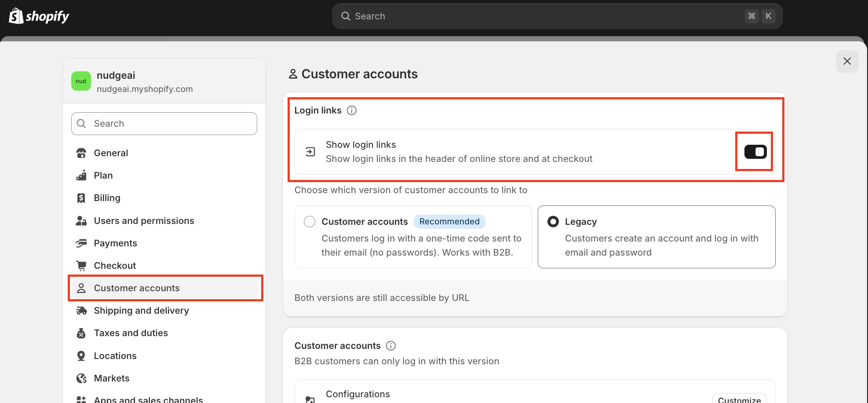Click the Checkout cart icon

[81, 266]
